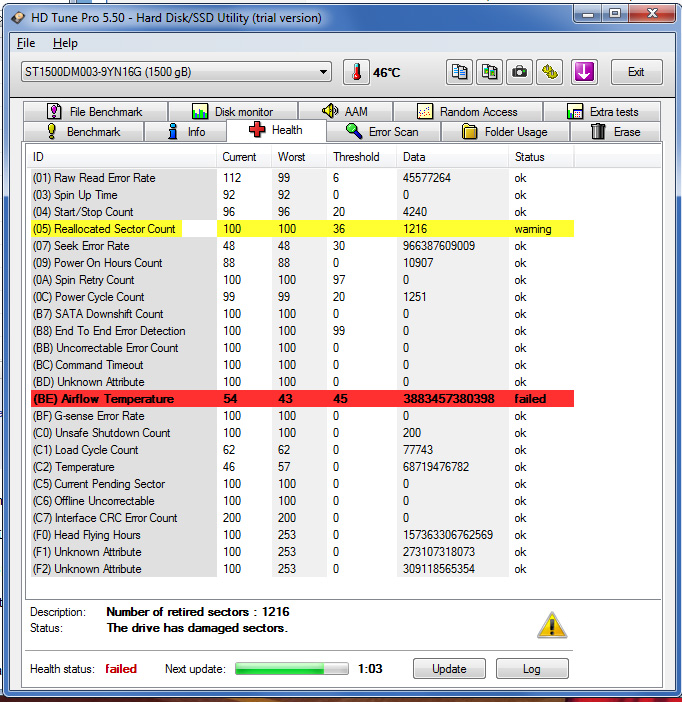Switch to the AAM tab
The image size is (682, 702).
345,111
